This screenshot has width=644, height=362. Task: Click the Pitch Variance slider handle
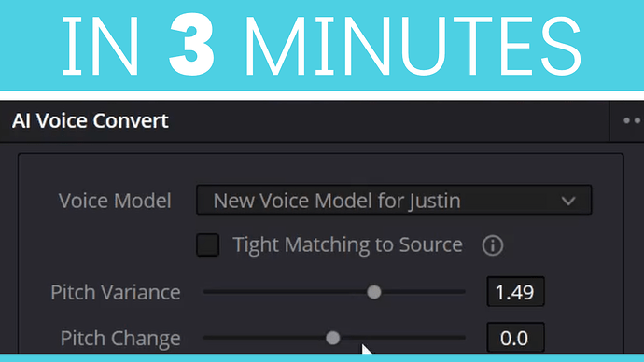373,292
